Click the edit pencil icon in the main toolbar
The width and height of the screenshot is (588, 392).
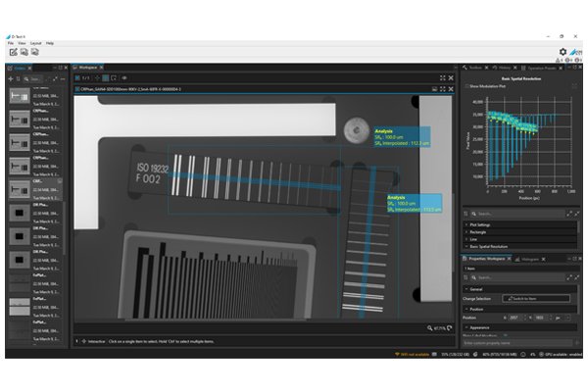tap(13, 52)
